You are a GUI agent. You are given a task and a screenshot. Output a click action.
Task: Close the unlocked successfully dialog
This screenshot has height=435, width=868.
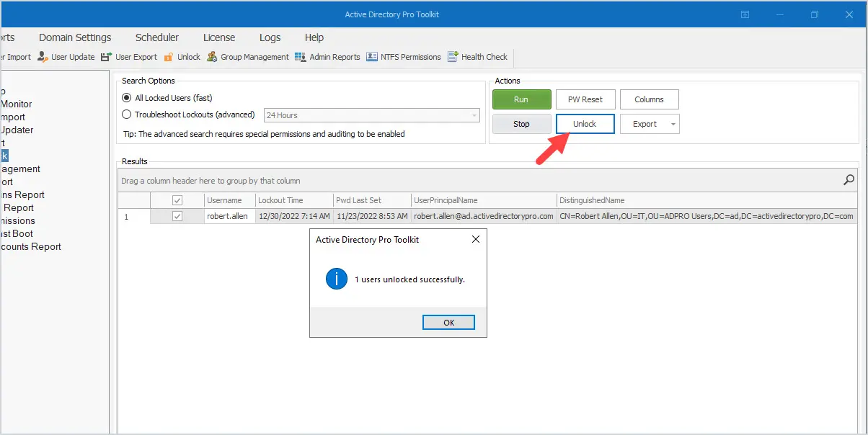pos(475,239)
